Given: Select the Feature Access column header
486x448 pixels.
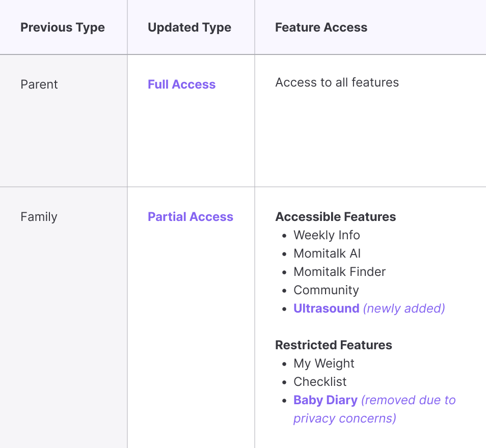Looking at the screenshot, I should point(321,27).
